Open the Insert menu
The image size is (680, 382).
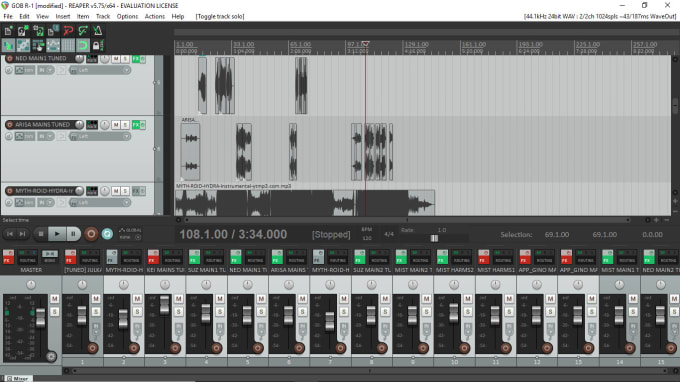click(63, 16)
